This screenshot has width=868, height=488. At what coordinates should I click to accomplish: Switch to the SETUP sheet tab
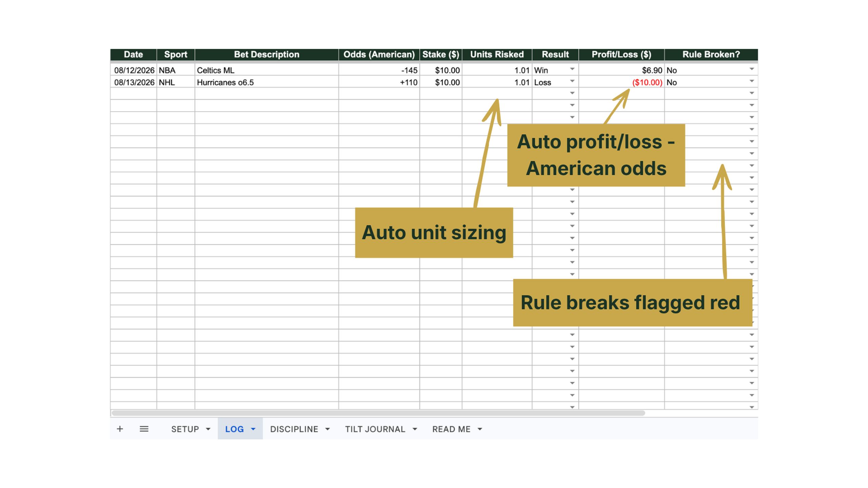click(185, 429)
